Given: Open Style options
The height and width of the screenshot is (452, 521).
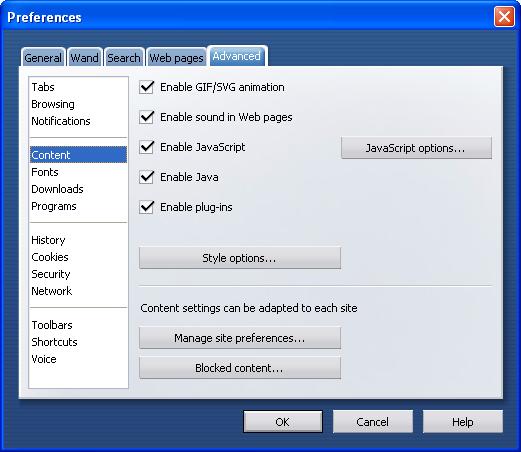Looking at the screenshot, I should (x=240, y=258).
